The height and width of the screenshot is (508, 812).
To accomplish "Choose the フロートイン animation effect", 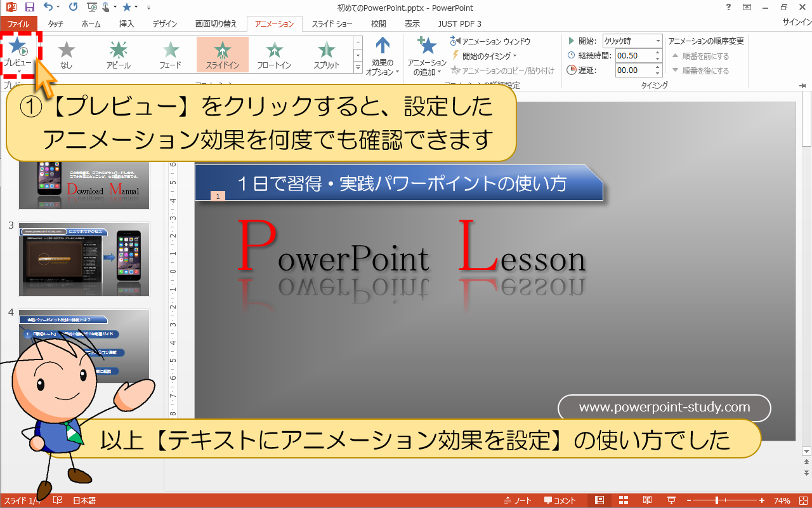I will click(x=274, y=54).
